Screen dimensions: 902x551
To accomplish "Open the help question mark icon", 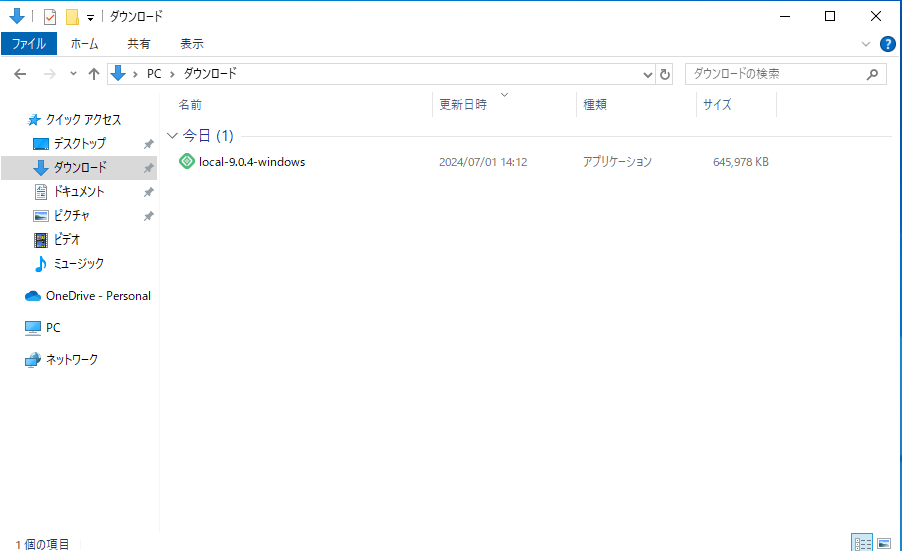I will tap(887, 44).
